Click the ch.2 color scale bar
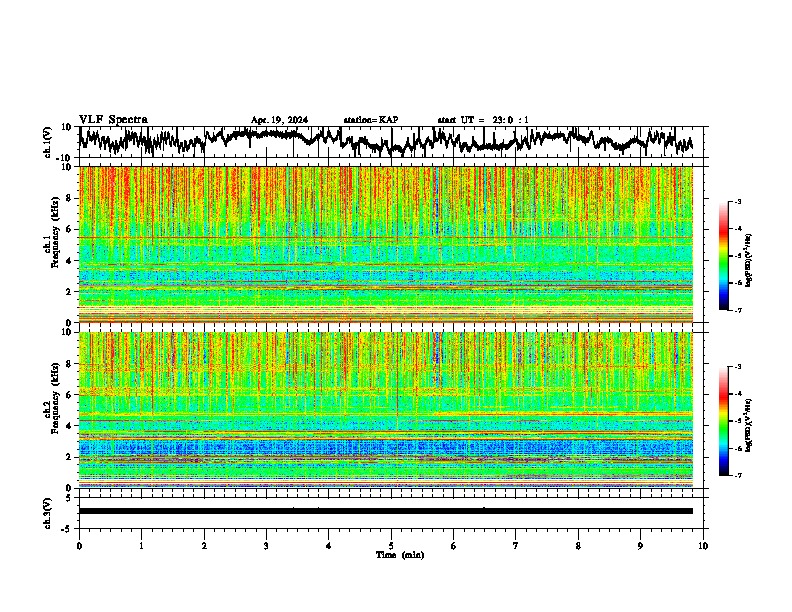Screen dimensions: 792x612 pyautogui.click(x=724, y=421)
